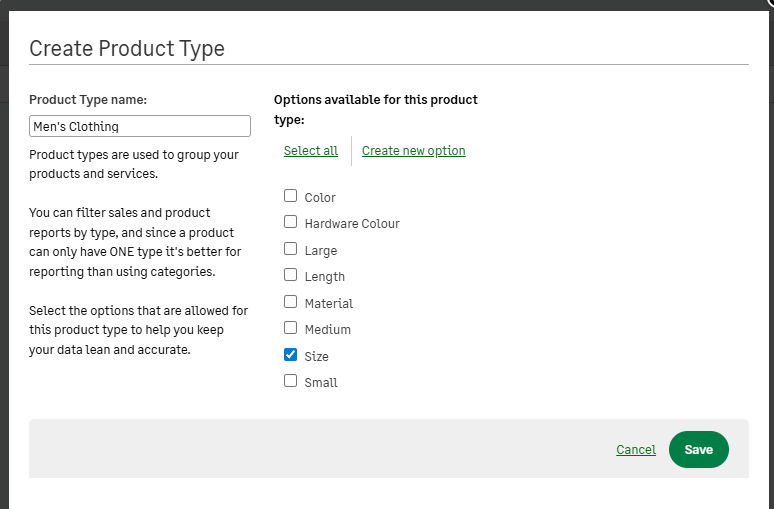Click the 'Product types are used to group' paragraph
Screen dimensions: 774x509
click(134, 164)
